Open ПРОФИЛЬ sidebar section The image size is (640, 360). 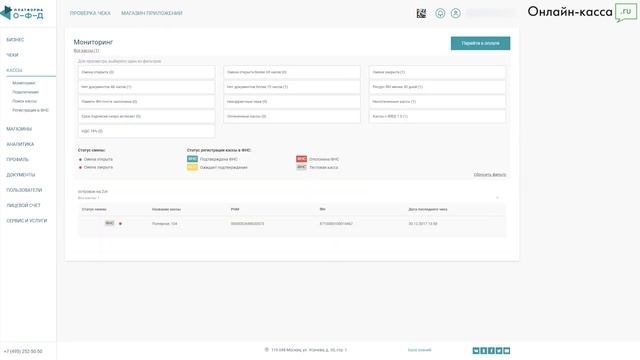pos(18,160)
